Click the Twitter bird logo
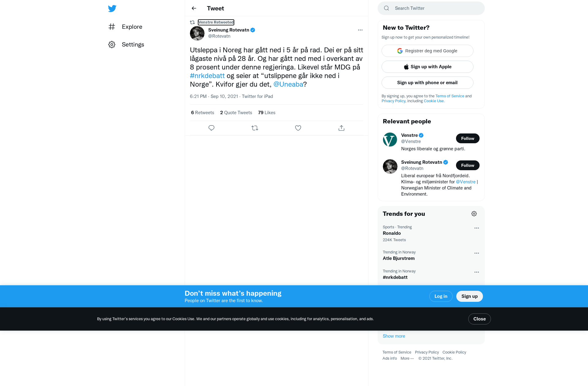 coord(112,9)
